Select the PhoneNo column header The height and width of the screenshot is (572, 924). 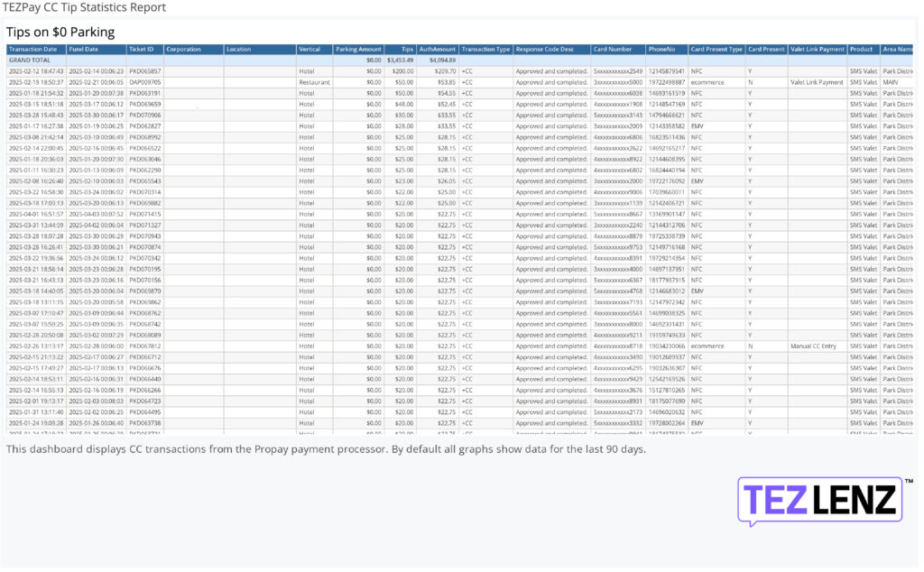pos(667,50)
